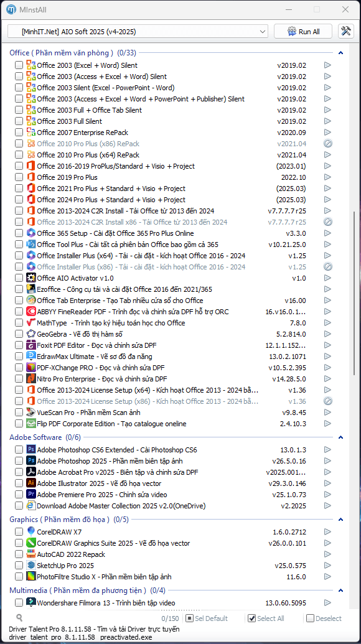The width and height of the screenshot is (361, 644).
Task: Check the Ezoffice checkbox
Action: coord(19,289)
